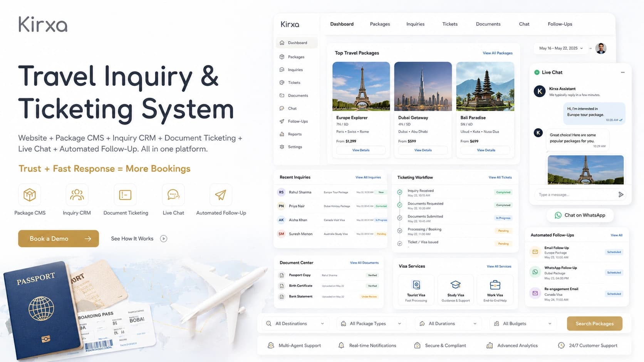This screenshot has height=362, width=644.
Task: Expand the All Destinations dropdown
Action: pos(295,324)
